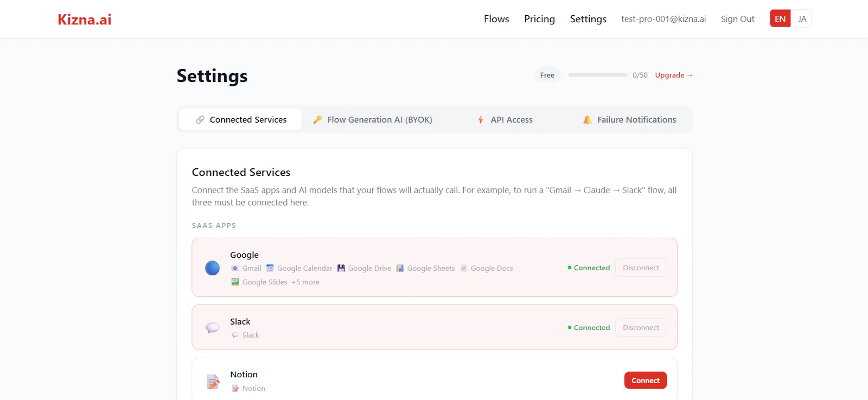Image resolution: width=868 pixels, height=400 pixels.
Task: Click the Gmail icon
Action: [235, 268]
